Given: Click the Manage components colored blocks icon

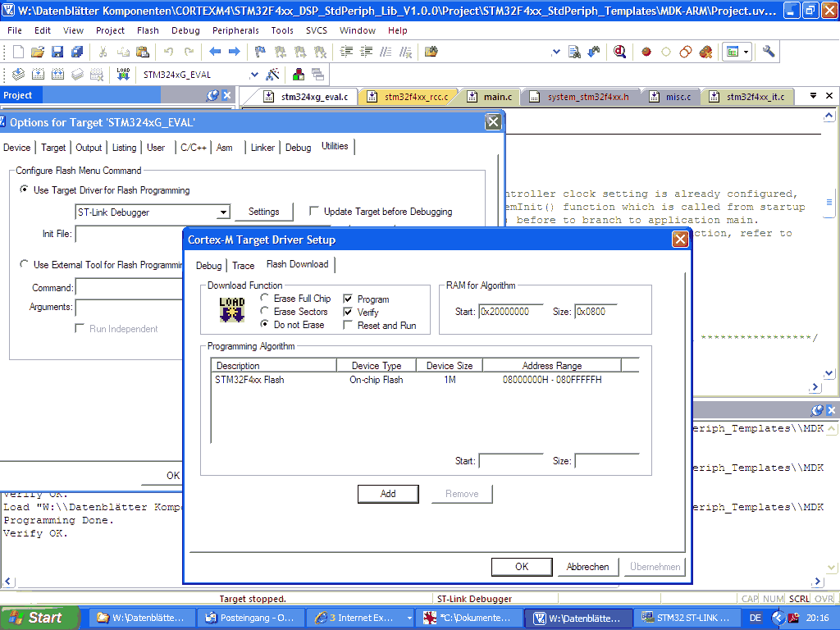Looking at the screenshot, I should coord(299,75).
